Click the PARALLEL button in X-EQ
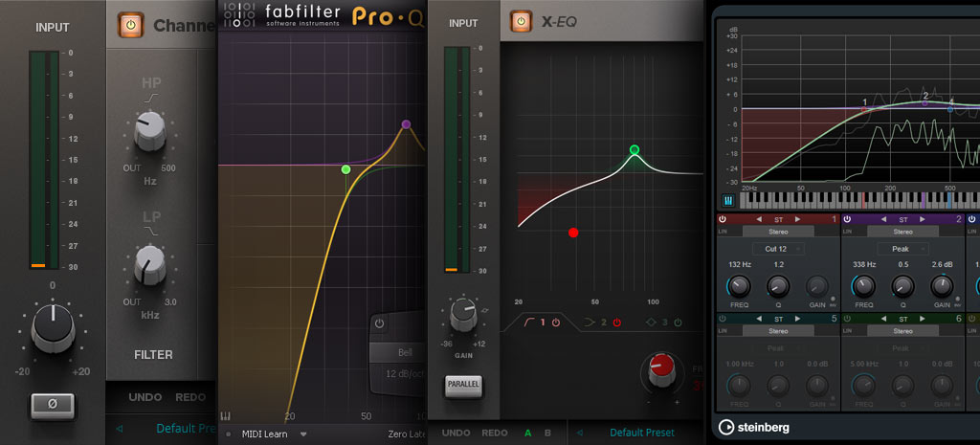The height and width of the screenshot is (445, 980). point(464,387)
